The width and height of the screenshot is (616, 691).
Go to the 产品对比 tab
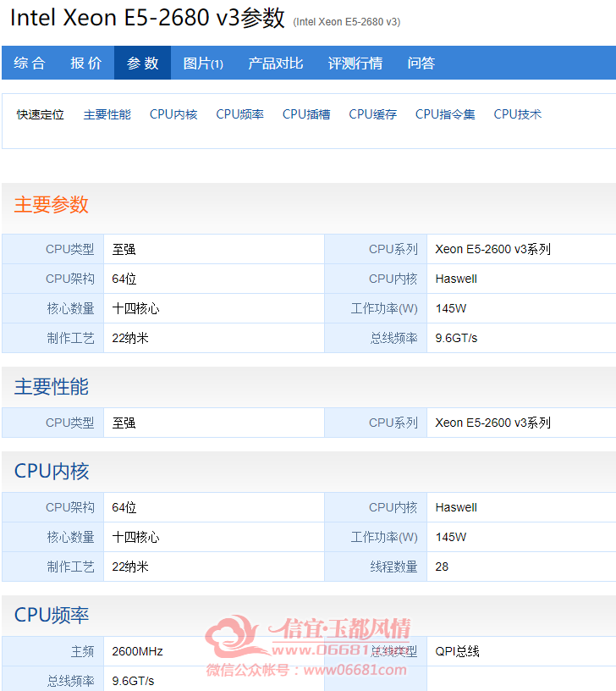275,63
